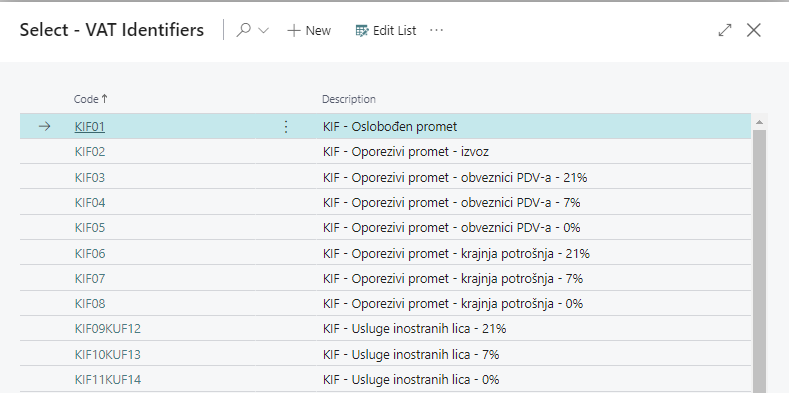The width and height of the screenshot is (789, 393).
Task: Open the more actions ellipsis menu
Action: [436, 30]
